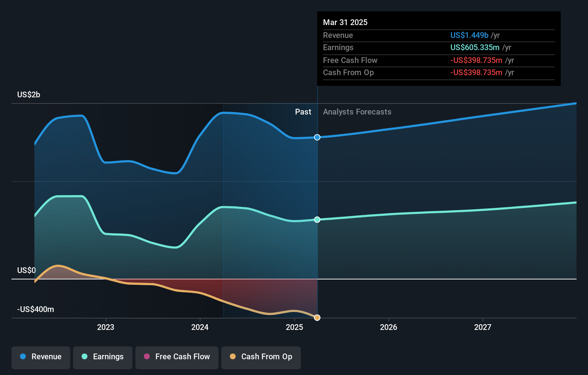Click the blue Revenue data point marker
Viewport: 588px width, 375px height.
(317, 137)
